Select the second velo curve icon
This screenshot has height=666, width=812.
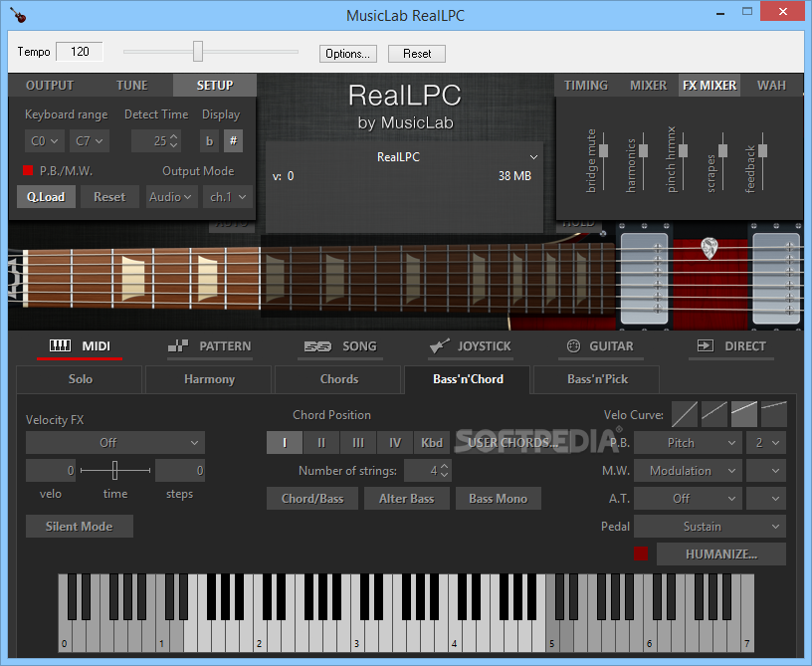(714, 414)
